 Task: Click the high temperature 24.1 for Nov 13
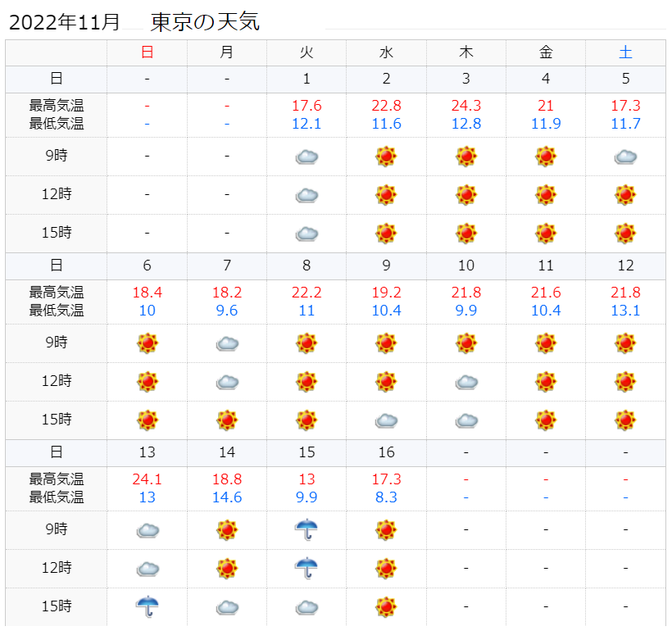148,479
